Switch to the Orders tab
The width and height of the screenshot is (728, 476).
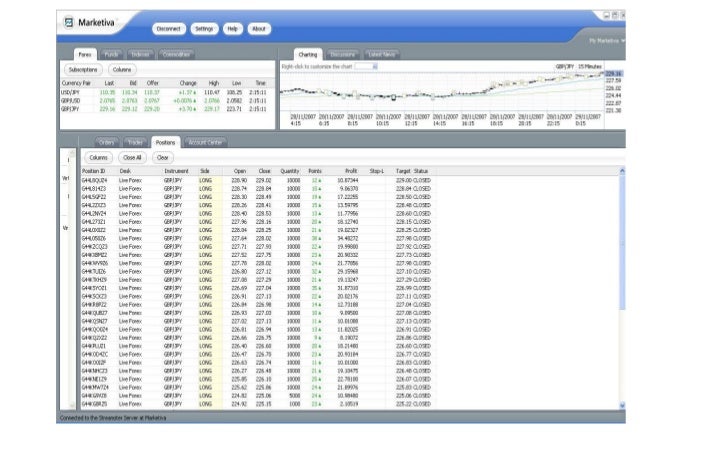(x=107, y=142)
